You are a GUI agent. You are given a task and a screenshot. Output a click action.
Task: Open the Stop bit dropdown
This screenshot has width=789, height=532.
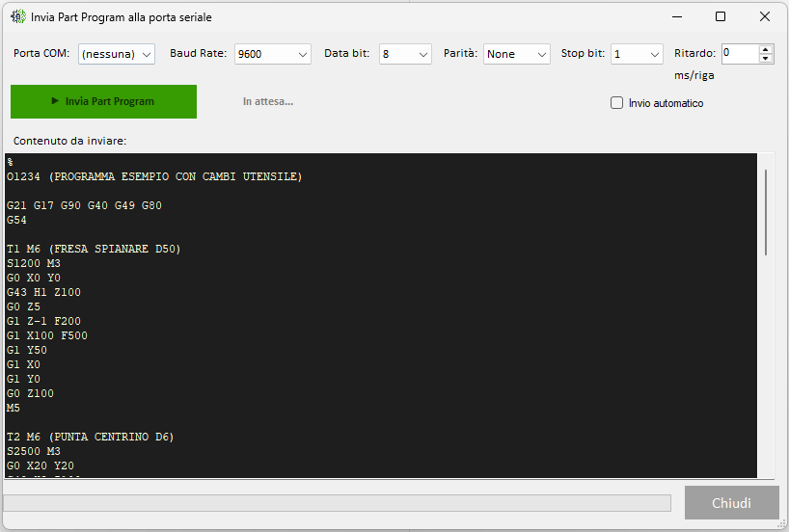click(637, 54)
